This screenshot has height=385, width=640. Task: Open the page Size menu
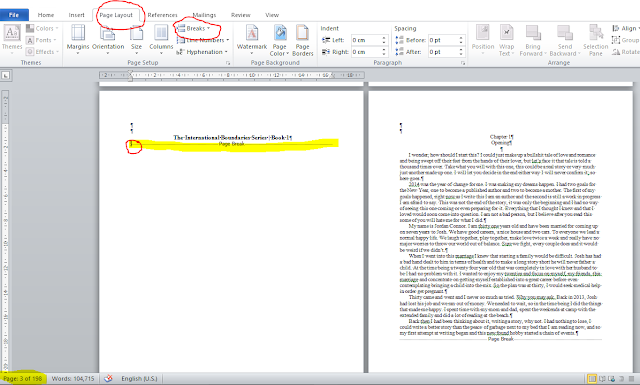(136, 39)
